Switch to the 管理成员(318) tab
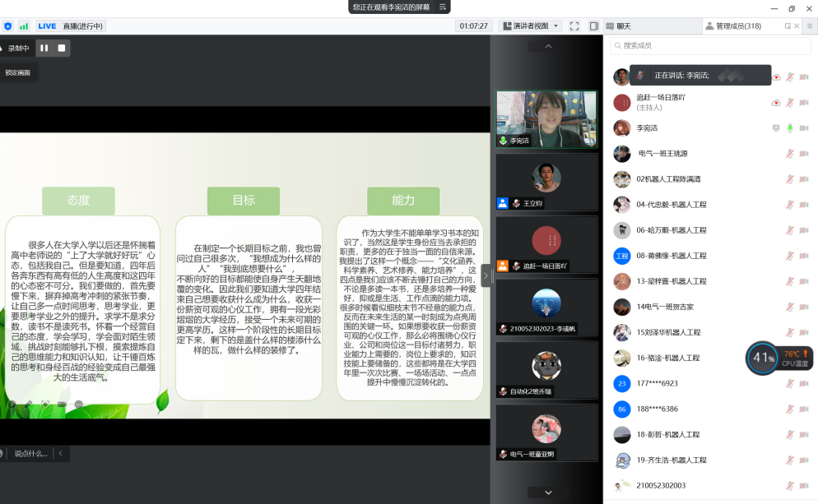 737,26
